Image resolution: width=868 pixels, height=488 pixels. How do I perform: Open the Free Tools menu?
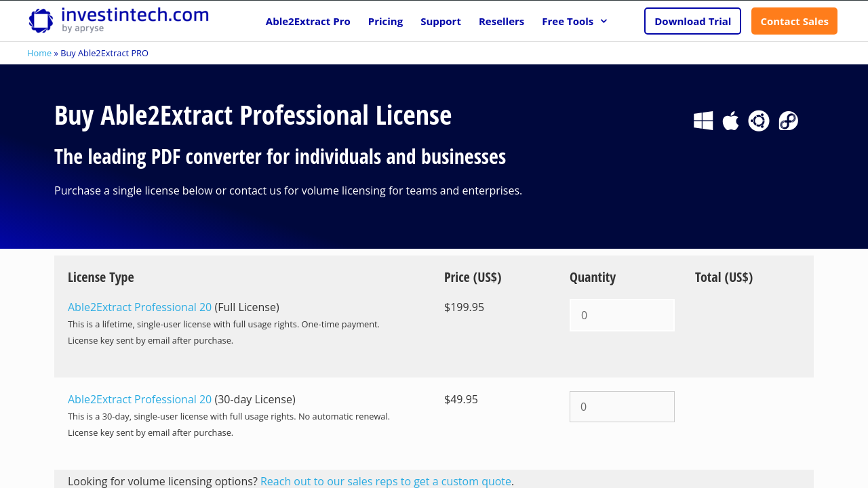click(567, 21)
